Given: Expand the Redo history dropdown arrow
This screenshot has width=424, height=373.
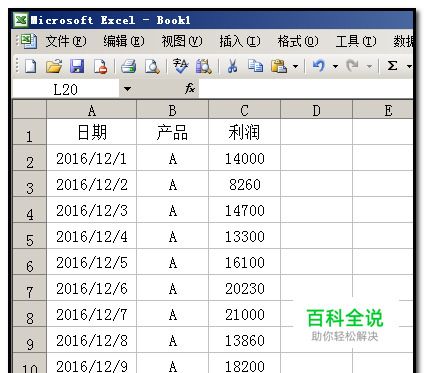Looking at the screenshot, I should point(369,66).
